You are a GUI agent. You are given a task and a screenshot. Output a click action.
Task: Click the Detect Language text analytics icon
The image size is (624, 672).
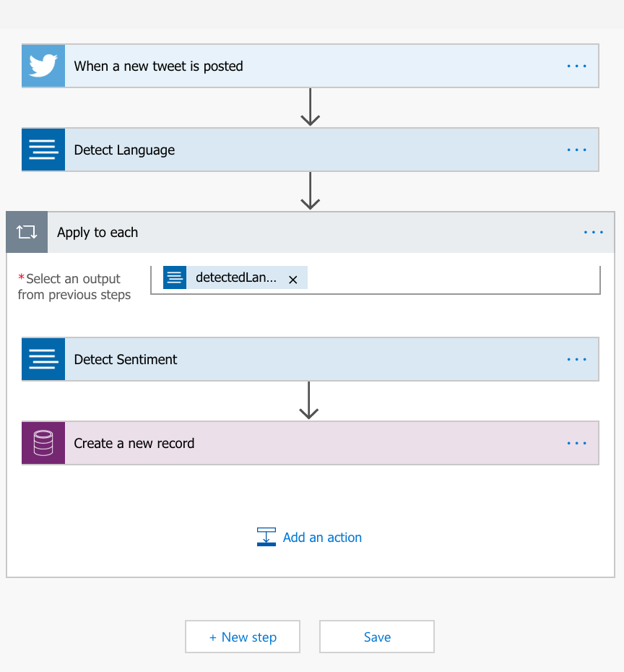pyautogui.click(x=43, y=150)
